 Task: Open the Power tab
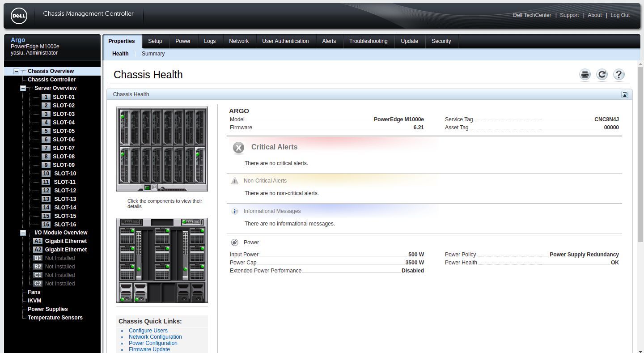183,41
